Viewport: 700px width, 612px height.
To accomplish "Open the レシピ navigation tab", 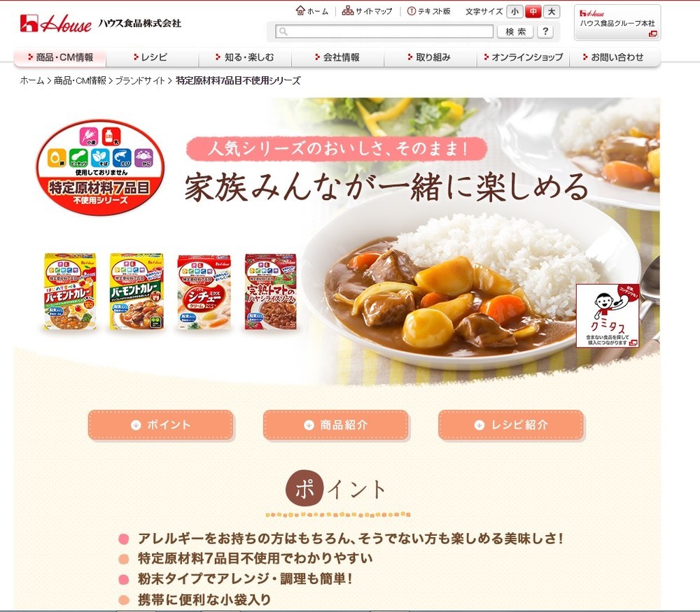I will coord(152,57).
